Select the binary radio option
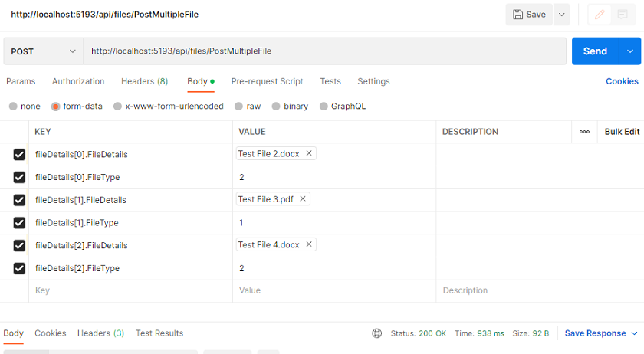This screenshot has height=354, width=644. pos(276,107)
